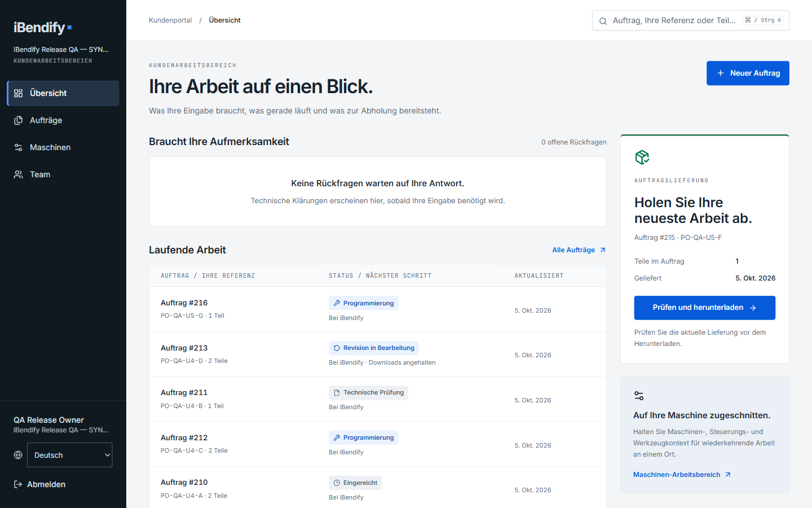Click Abmelden to sign out
Image resolution: width=812 pixels, height=508 pixels.
point(39,484)
